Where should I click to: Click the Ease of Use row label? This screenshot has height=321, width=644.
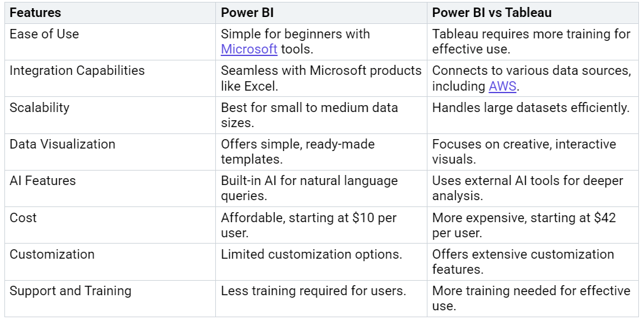click(44, 34)
